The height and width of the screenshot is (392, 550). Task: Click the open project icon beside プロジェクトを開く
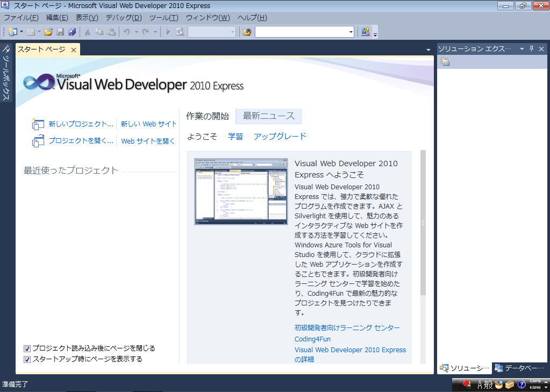[38, 141]
